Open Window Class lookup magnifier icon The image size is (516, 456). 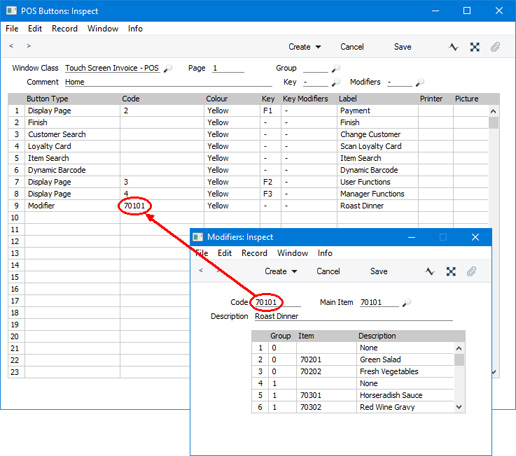(x=169, y=68)
